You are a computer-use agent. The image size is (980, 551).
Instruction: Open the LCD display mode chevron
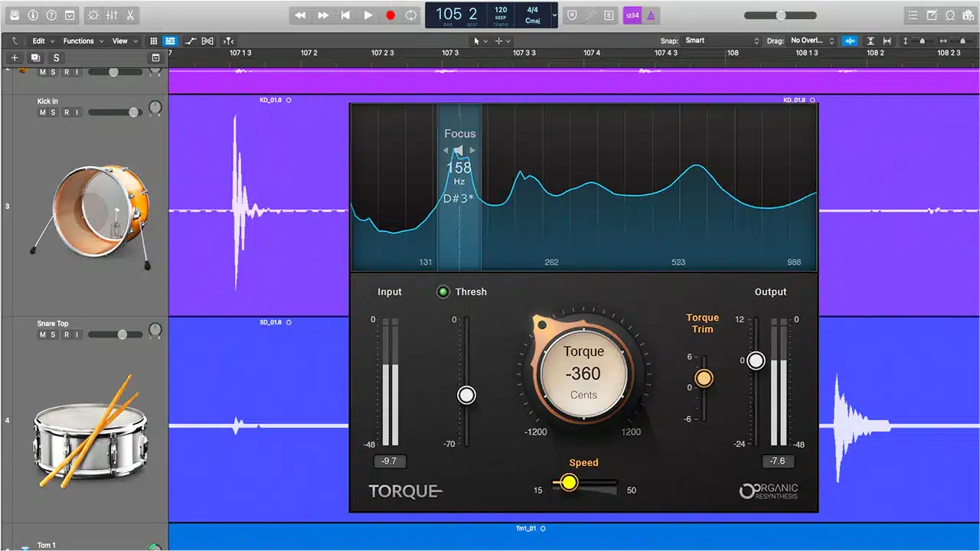point(555,15)
